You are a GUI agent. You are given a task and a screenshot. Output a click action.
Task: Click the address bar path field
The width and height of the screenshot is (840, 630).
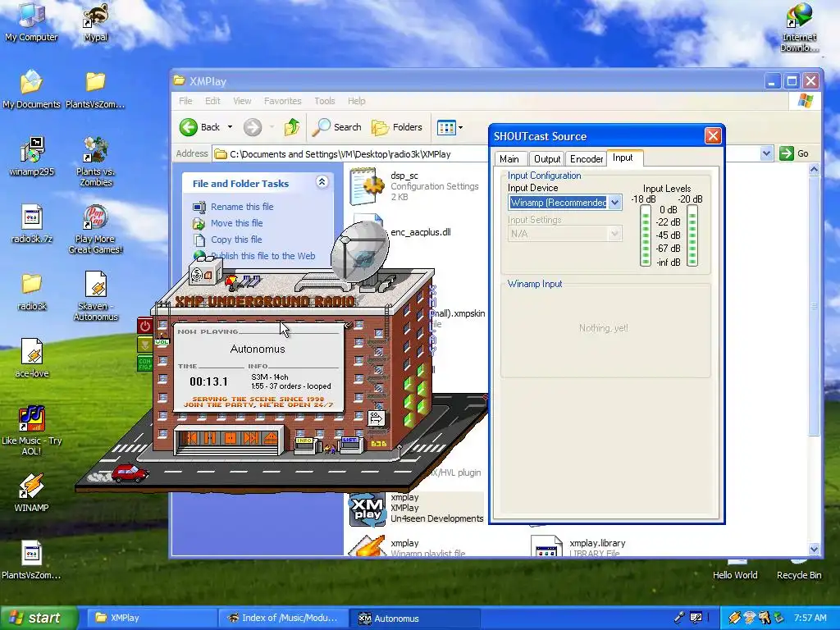[x=351, y=154]
